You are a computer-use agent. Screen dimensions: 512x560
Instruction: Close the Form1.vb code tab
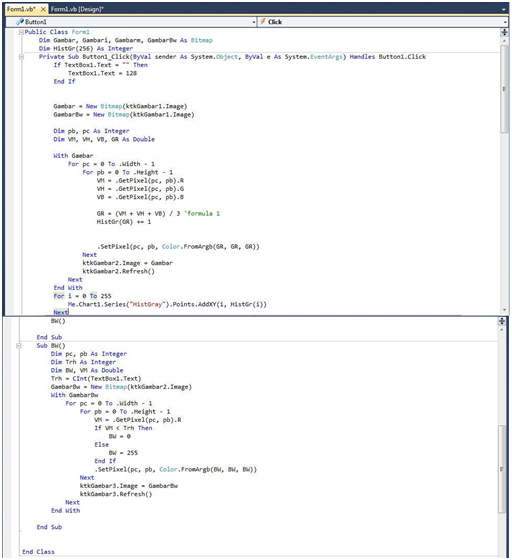tap(43, 9)
